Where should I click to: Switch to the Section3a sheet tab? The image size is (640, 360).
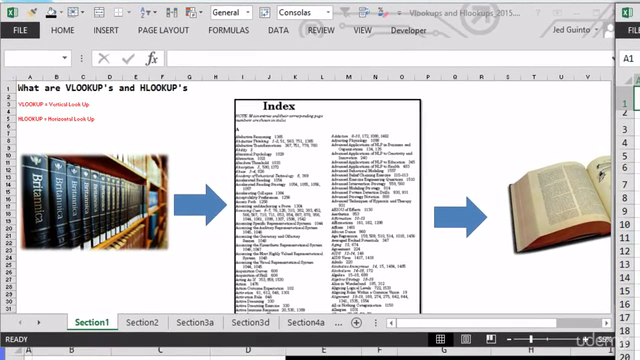pyautogui.click(x=195, y=322)
